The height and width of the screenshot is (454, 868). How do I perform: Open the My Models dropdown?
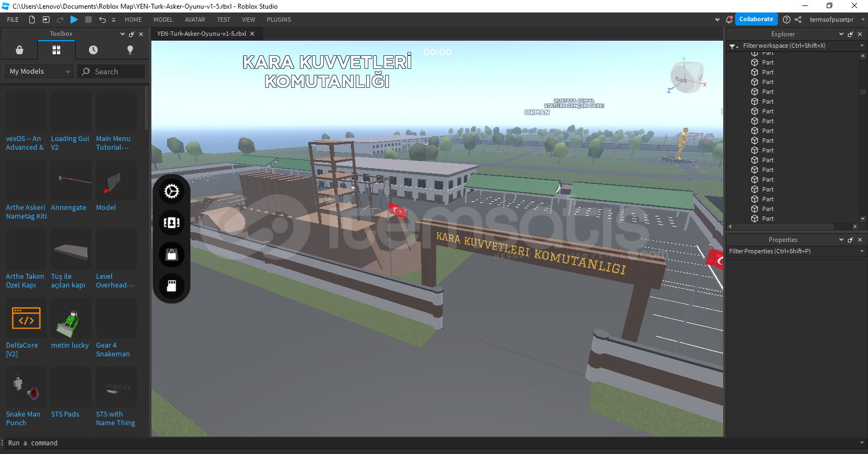[x=39, y=72]
